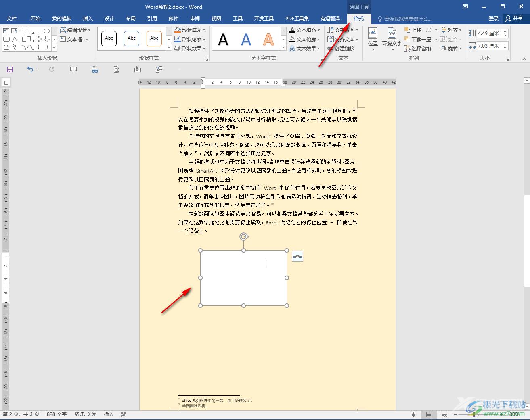Screen dimensions: 530x420
Task: Apply the black outline Abc shape style
Action: 109,38
